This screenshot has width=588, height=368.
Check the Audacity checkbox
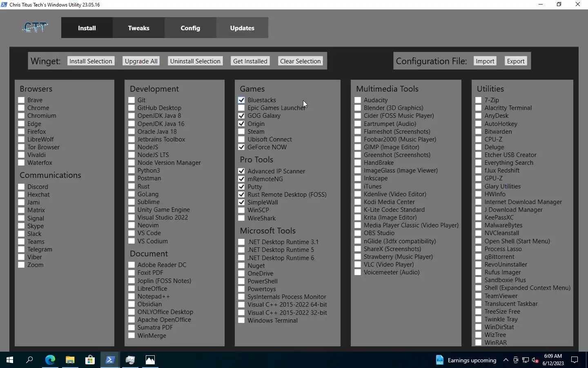(x=358, y=100)
